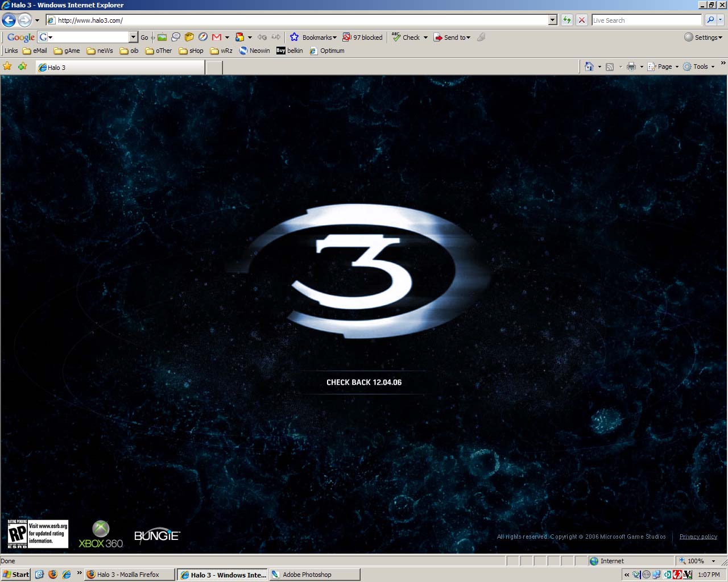728x582 pixels.
Task: Expand the Tools menu dropdown
Action: [699, 66]
